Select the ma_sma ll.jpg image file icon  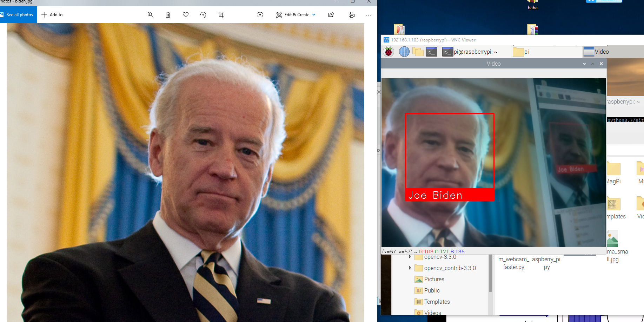click(x=613, y=239)
